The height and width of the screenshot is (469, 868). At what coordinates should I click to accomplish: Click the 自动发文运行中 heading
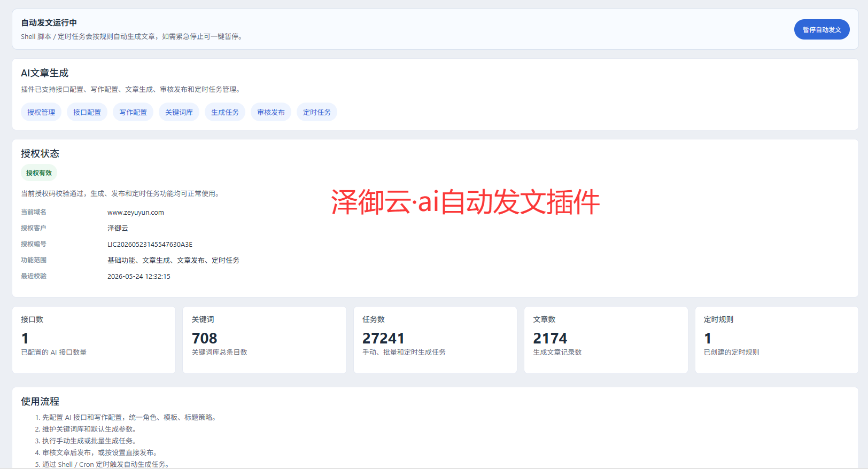[x=49, y=23]
